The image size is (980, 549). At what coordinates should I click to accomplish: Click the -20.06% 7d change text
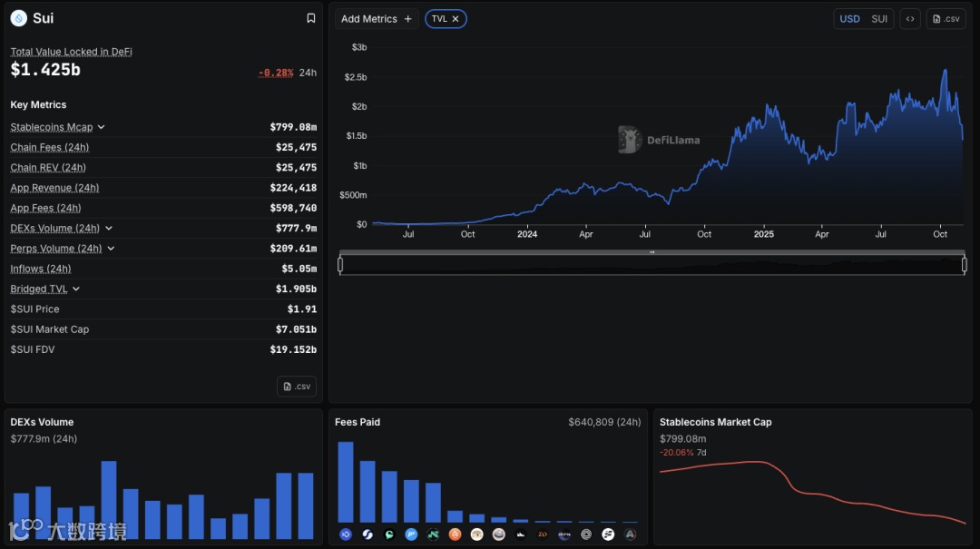pyautogui.click(x=683, y=453)
